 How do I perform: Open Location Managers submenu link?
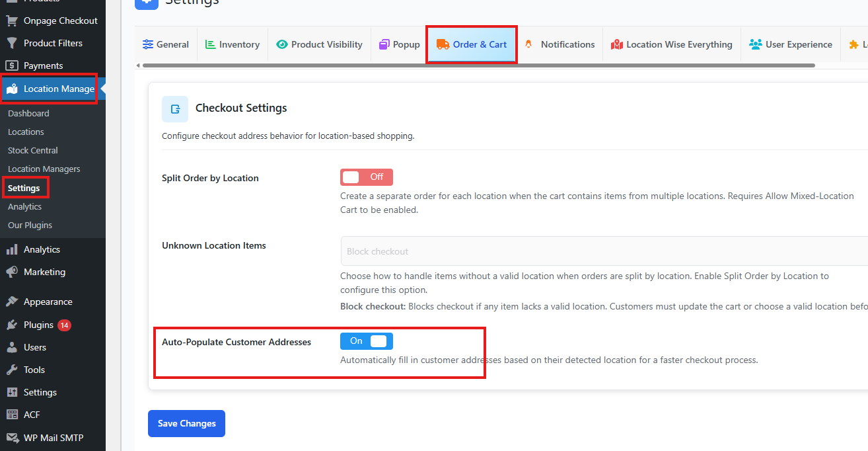click(x=44, y=169)
